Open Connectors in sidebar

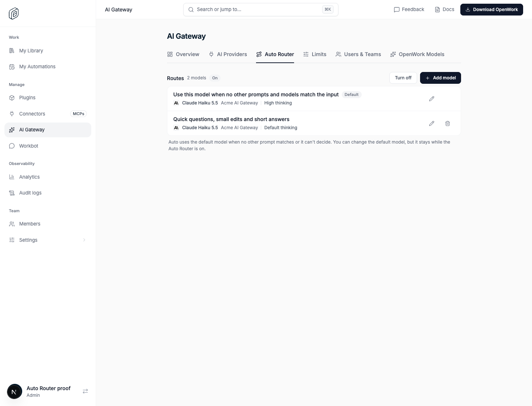point(48,114)
